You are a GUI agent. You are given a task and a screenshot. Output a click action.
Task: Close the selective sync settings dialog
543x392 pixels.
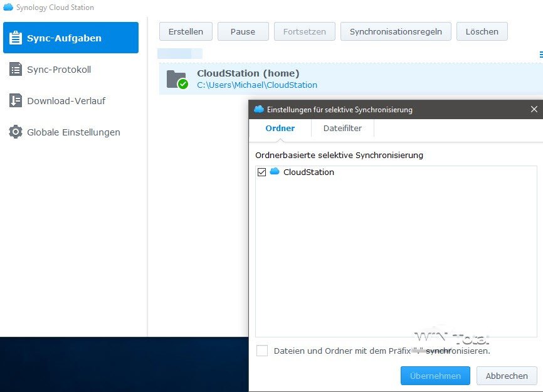(534, 109)
